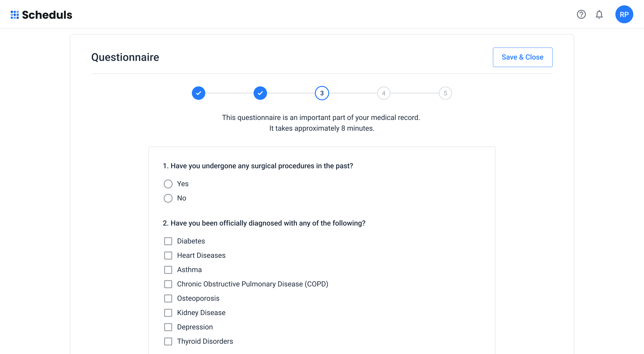Go back to completed step two

tap(260, 93)
